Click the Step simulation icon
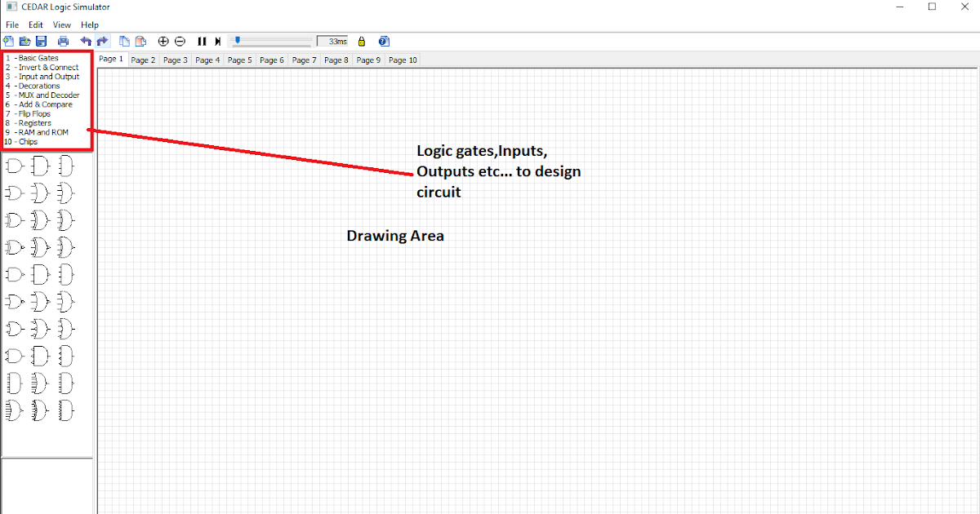 pyautogui.click(x=217, y=41)
